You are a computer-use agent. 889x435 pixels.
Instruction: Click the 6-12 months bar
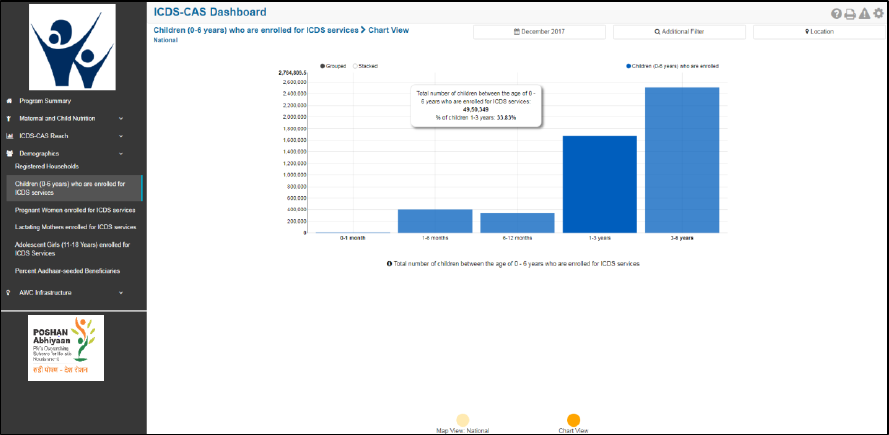517,223
